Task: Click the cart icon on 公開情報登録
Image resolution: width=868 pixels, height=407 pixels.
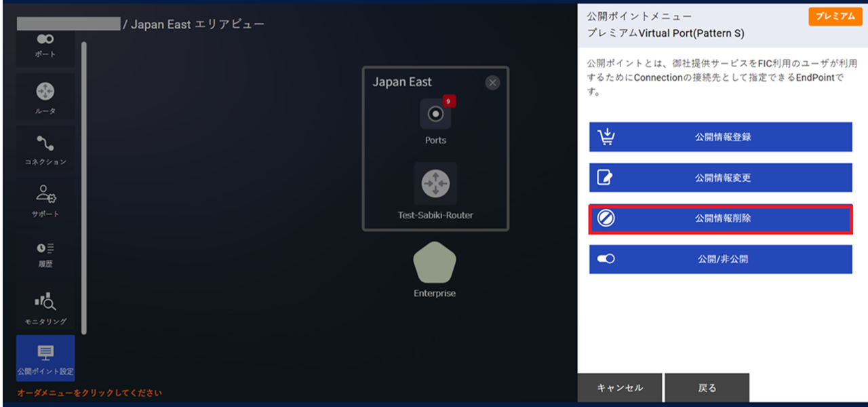Action: click(606, 136)
